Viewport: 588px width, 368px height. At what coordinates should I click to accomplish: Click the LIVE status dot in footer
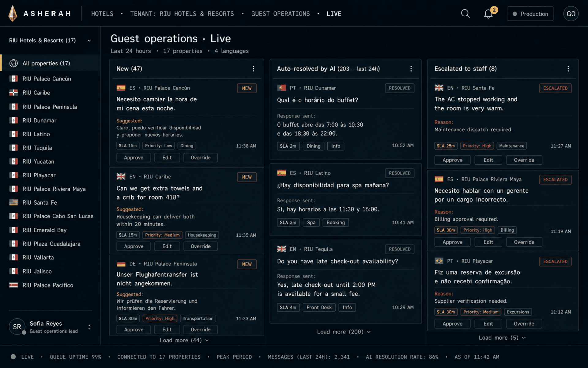pos(13,357)
